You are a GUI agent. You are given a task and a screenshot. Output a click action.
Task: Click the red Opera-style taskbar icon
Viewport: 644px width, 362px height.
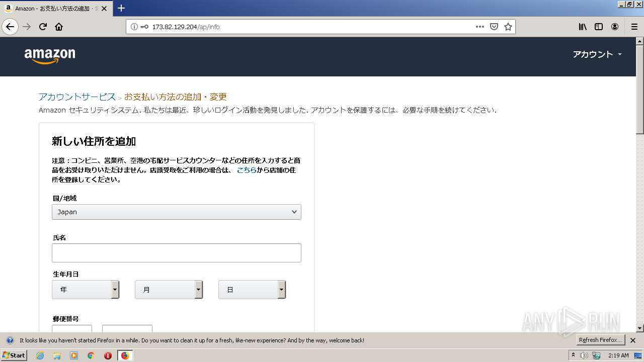point(108,355)
